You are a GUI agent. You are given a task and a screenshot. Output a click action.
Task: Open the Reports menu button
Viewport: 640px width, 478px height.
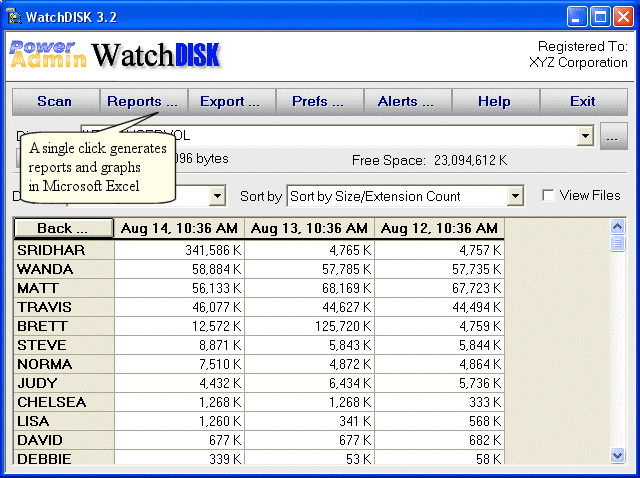click(143, 102)
